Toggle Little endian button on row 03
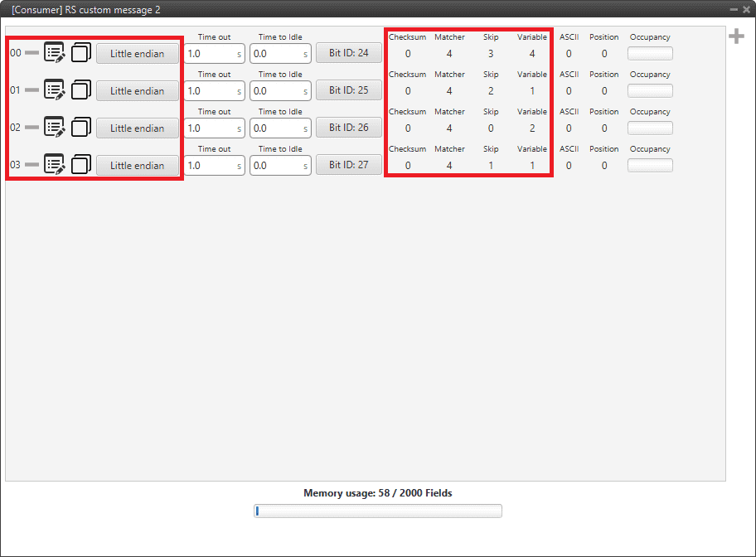 (x=138, y=166)
